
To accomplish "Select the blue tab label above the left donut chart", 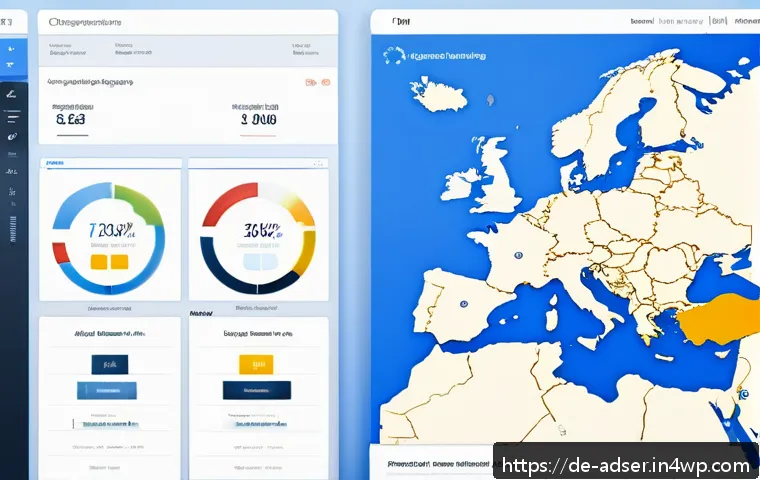I will point(55,163).
